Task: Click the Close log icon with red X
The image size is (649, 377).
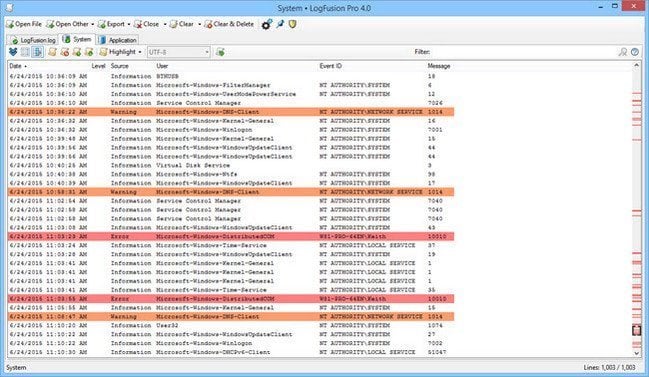Action: tap(138, 24)
